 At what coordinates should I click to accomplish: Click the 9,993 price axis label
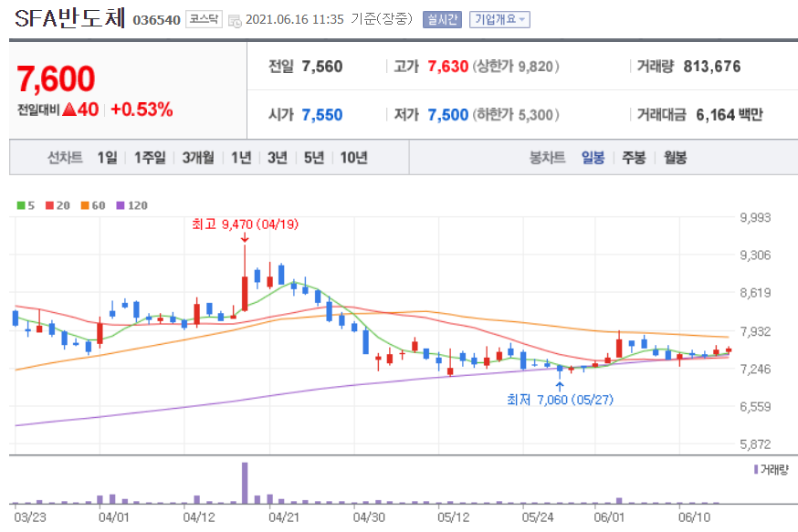[755, 218]
